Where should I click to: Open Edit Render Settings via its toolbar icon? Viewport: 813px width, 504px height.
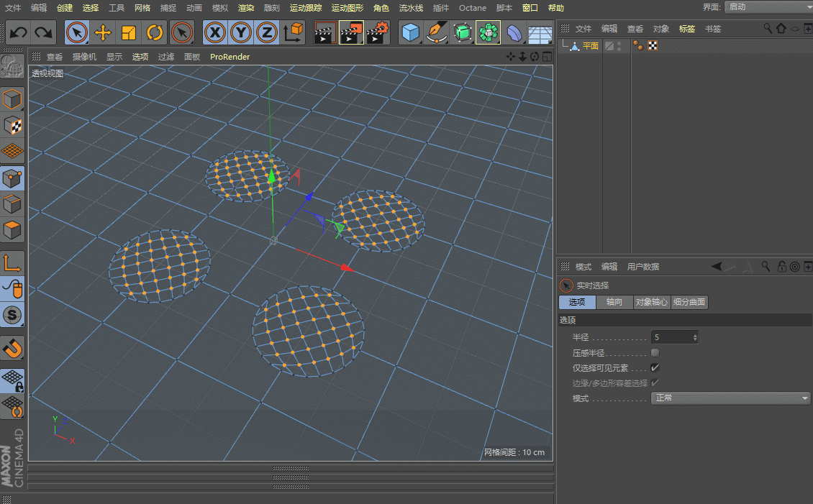(x=377, y=32)
